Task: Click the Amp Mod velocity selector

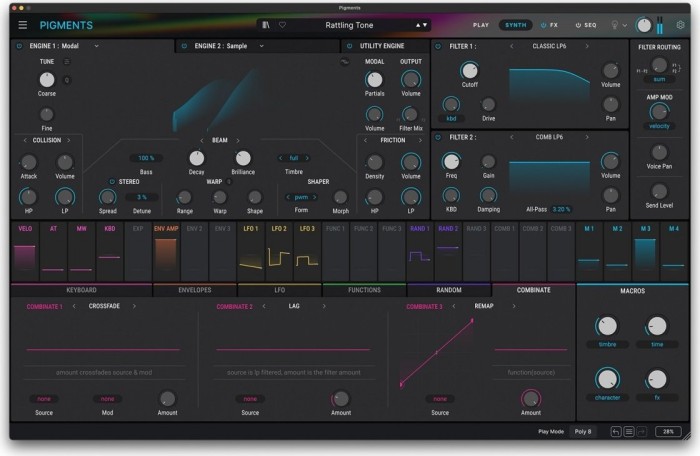Action: [659, 126]
